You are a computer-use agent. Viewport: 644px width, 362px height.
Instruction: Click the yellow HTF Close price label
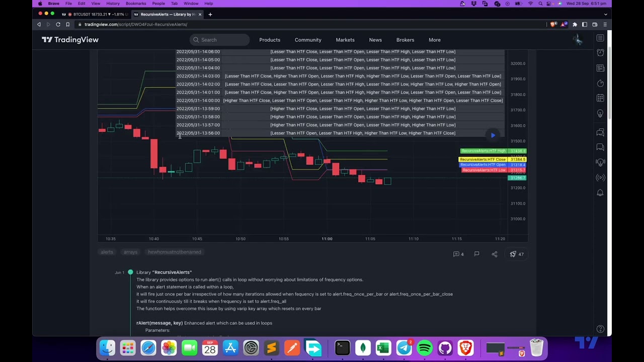click(493, 159)
